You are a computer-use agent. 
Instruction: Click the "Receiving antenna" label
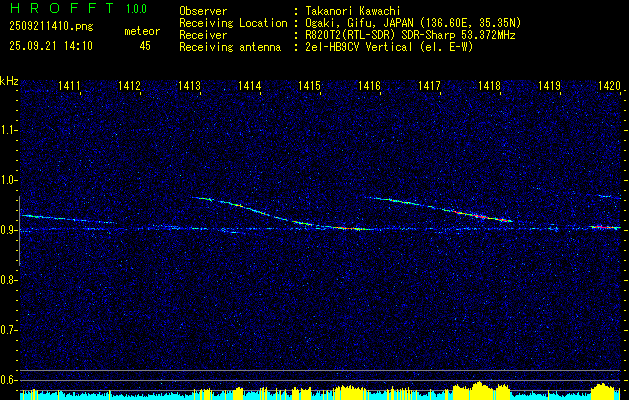coord(230,47)
